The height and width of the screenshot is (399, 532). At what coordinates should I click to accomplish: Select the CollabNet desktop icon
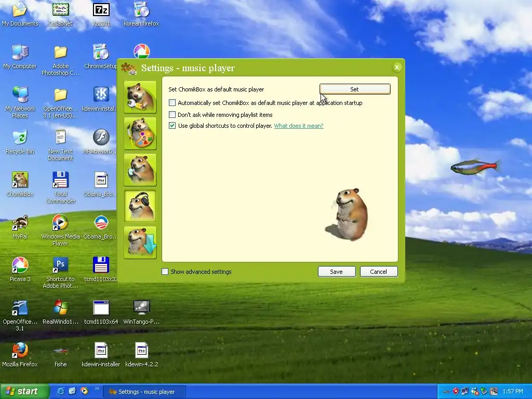pyautogui.click(x=60, y=14)
